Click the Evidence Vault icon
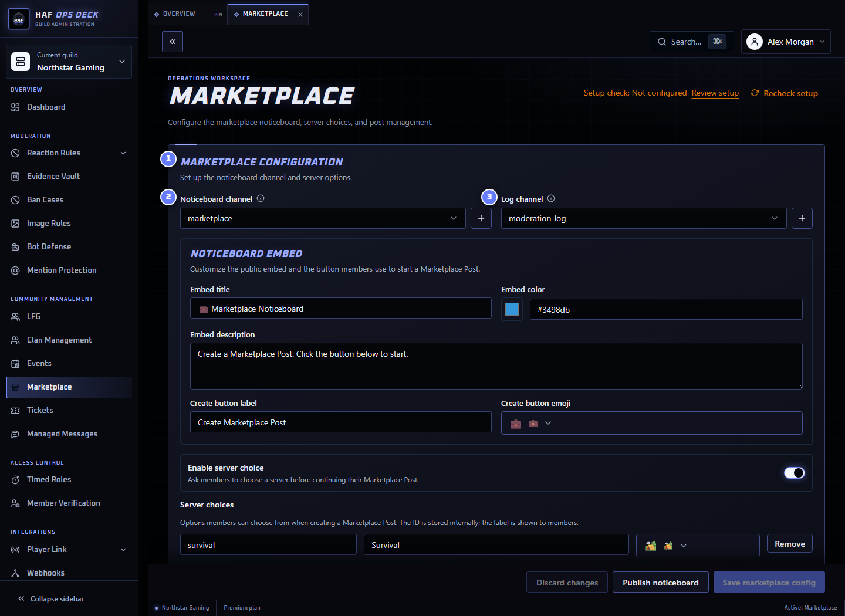Viewport: 845px width, 616px height. pos(15,177)
